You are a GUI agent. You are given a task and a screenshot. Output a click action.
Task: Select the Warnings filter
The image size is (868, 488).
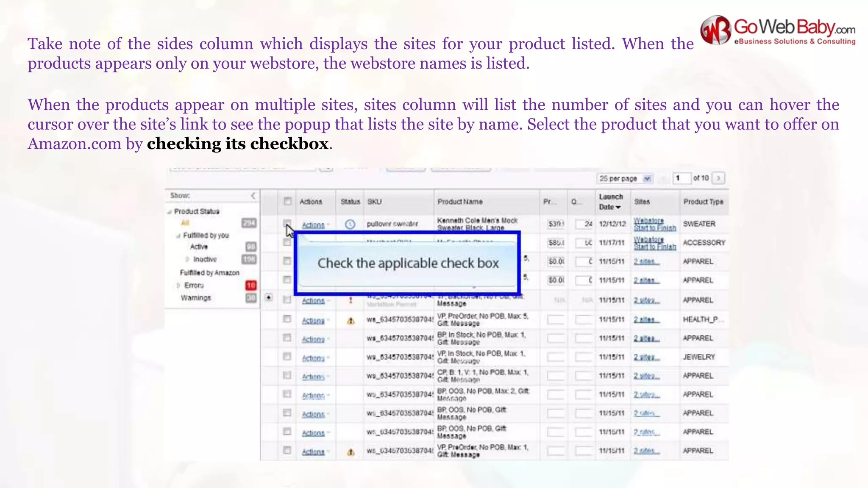tap(196, 298)
